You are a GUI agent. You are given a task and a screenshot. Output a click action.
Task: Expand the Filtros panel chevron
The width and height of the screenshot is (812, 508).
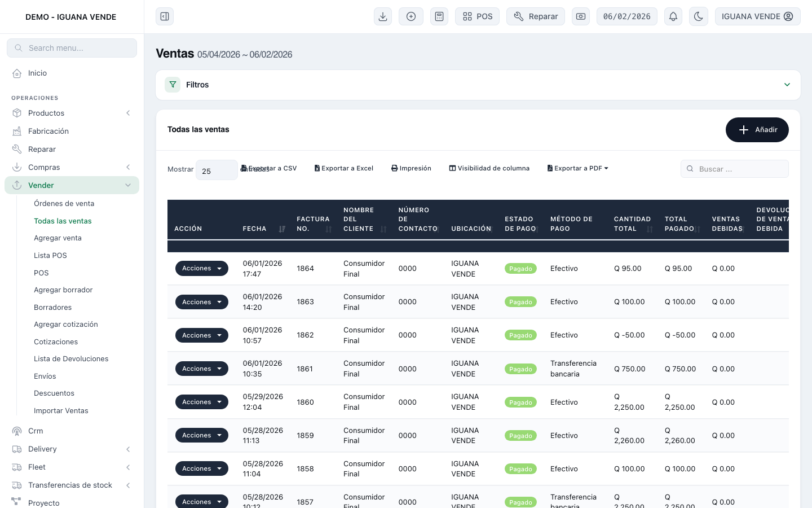(787, 85)
